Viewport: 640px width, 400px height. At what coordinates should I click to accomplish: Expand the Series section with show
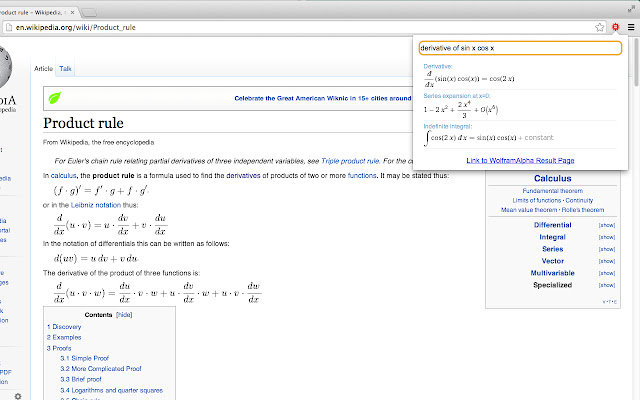click(607, 249)
